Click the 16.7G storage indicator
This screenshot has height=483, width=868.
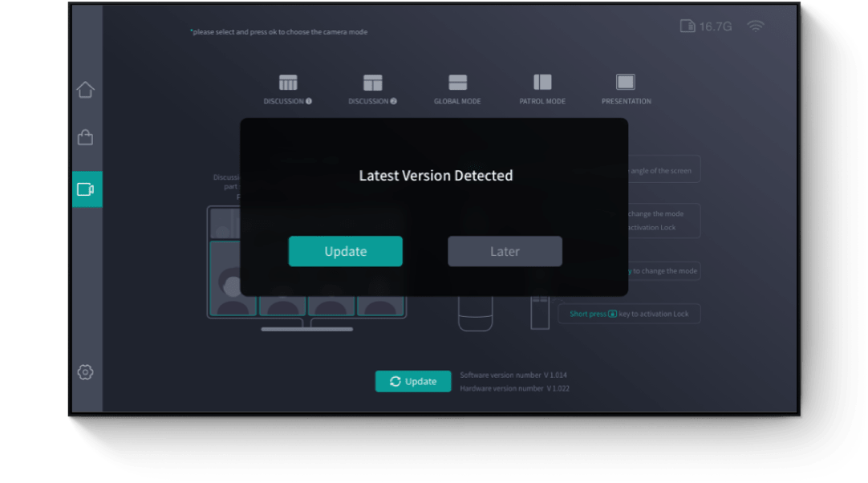coord(706,26)
